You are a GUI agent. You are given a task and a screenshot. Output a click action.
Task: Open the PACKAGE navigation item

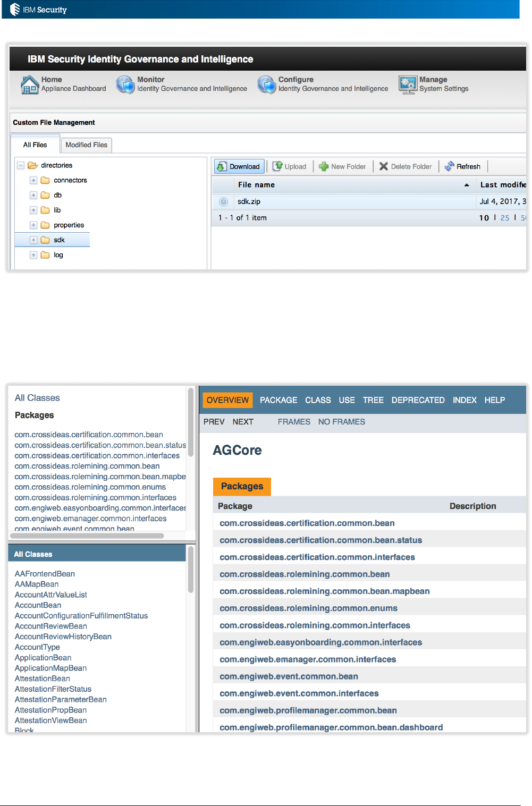[x=278, y=400]
